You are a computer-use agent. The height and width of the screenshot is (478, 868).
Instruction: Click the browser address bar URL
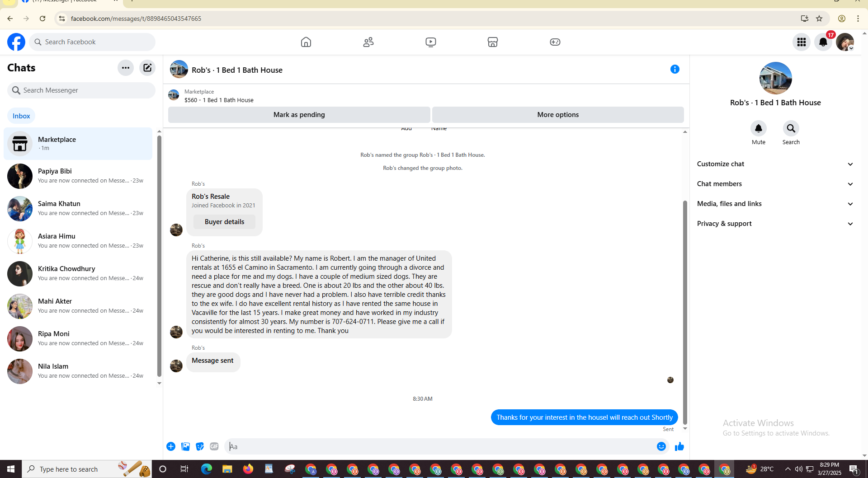[x=136, y=19]
